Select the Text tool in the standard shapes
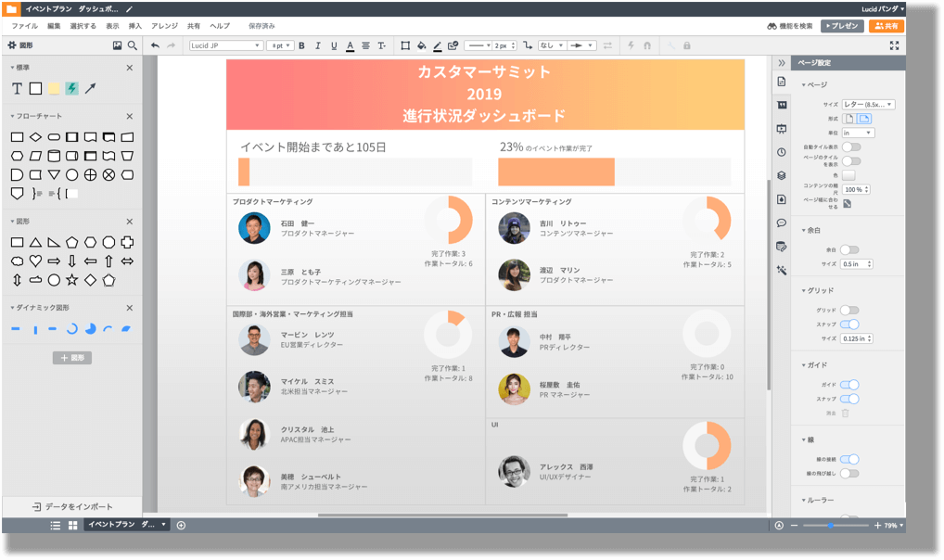944x560 pixels. (x=17, y=87)
